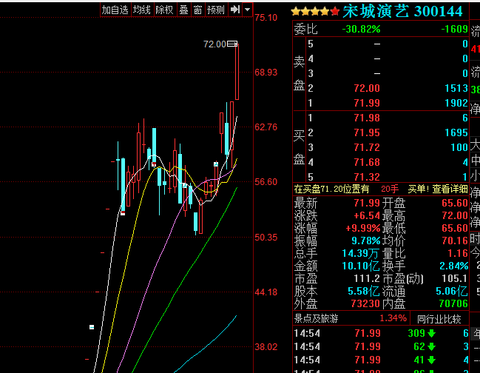Viewport: 480px width, 373px height.
Task: Click the 开盘 open price 65.60
Action: click(455, 203)
